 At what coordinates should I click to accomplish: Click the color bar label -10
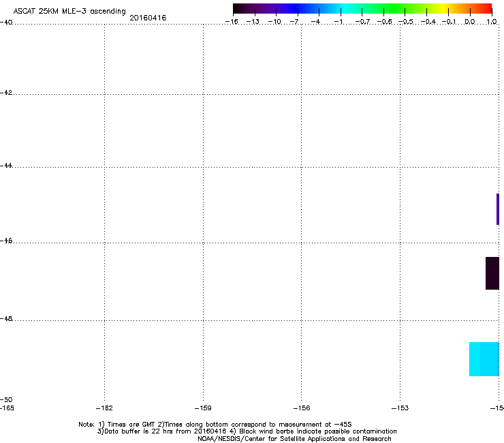274,22
